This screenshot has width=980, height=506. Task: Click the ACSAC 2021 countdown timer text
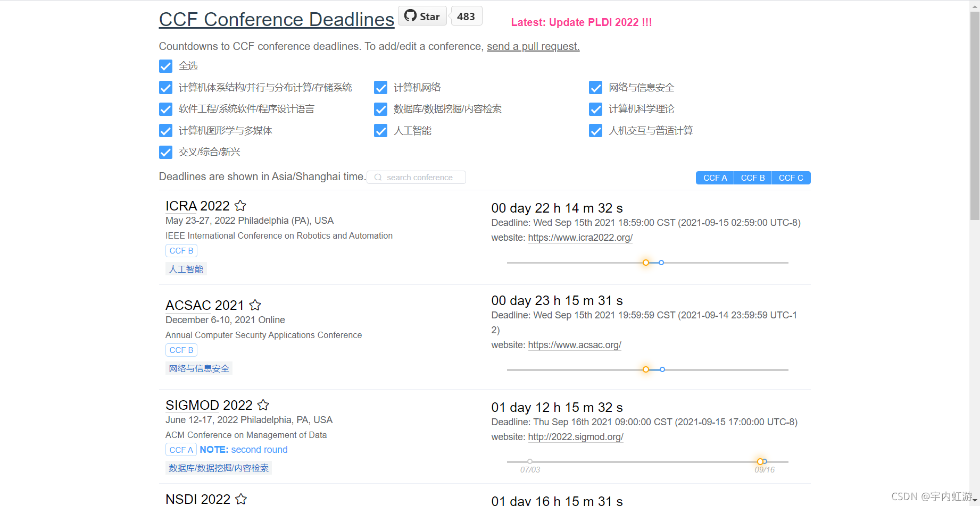557,300
